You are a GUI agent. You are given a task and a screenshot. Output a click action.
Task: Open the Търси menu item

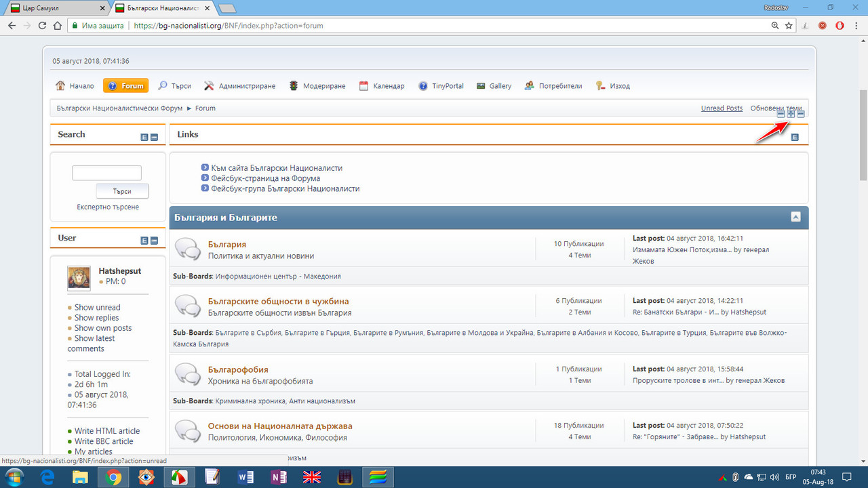tap(174, 86)
